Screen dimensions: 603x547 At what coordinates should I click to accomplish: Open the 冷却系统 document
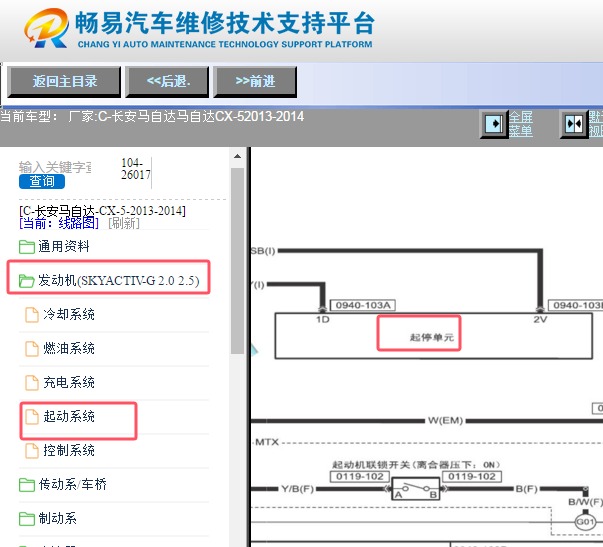point(69,314)
